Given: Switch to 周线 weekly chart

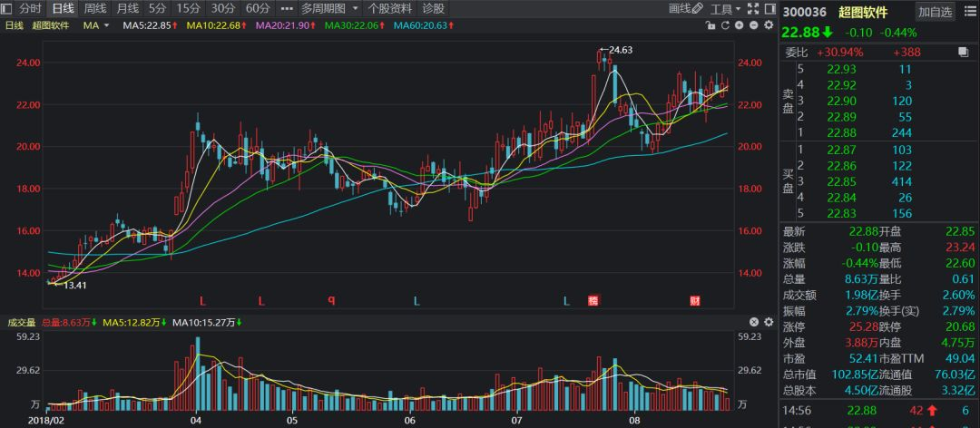Looking at the screenshot, I should tap(95, 9).
